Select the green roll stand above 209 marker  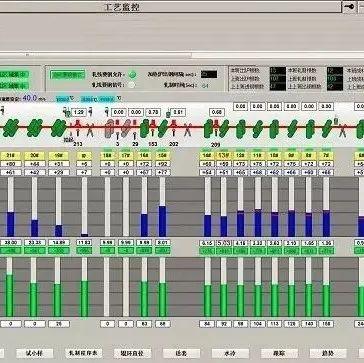[208, 129]
